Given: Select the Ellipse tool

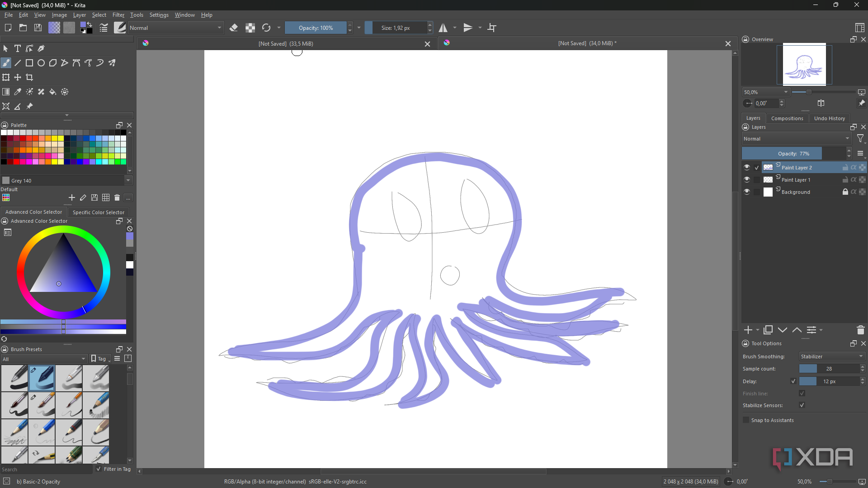Looking at the screenshot, I should pyautogui.click(x=41, y=63).
